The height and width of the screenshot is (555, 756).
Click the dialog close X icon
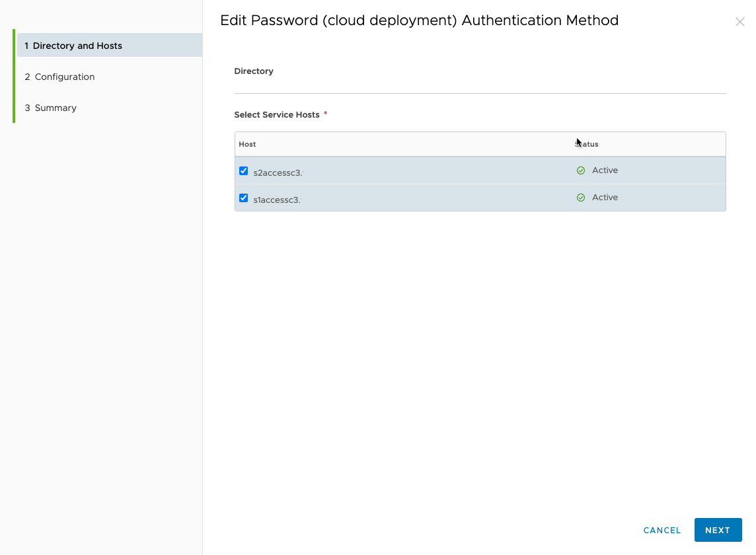(740, 21)
